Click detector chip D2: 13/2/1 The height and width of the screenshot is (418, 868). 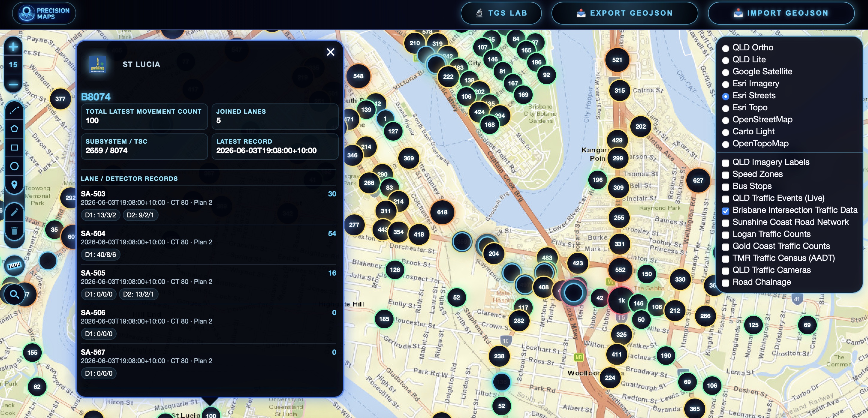coord(138,294)
